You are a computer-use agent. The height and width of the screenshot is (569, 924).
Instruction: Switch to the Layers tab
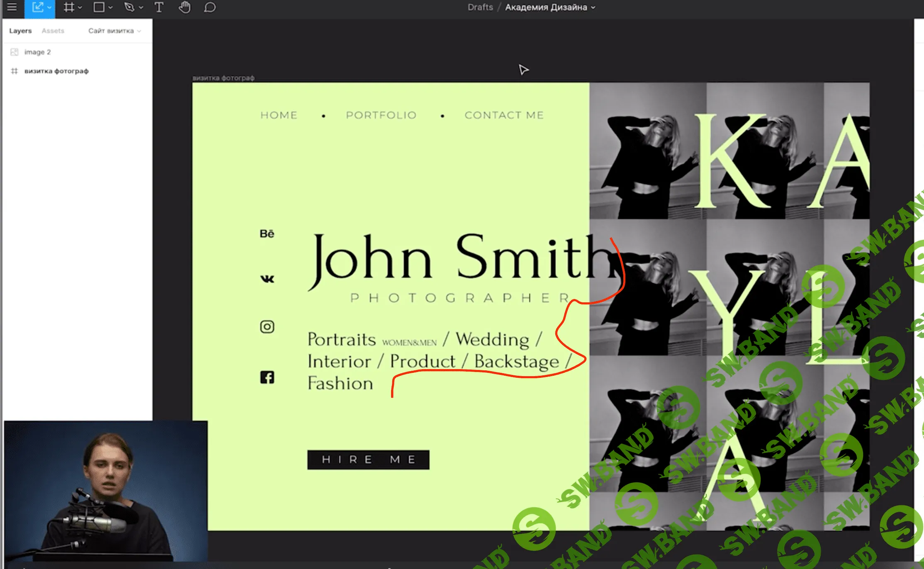click(x=20, y=31)
